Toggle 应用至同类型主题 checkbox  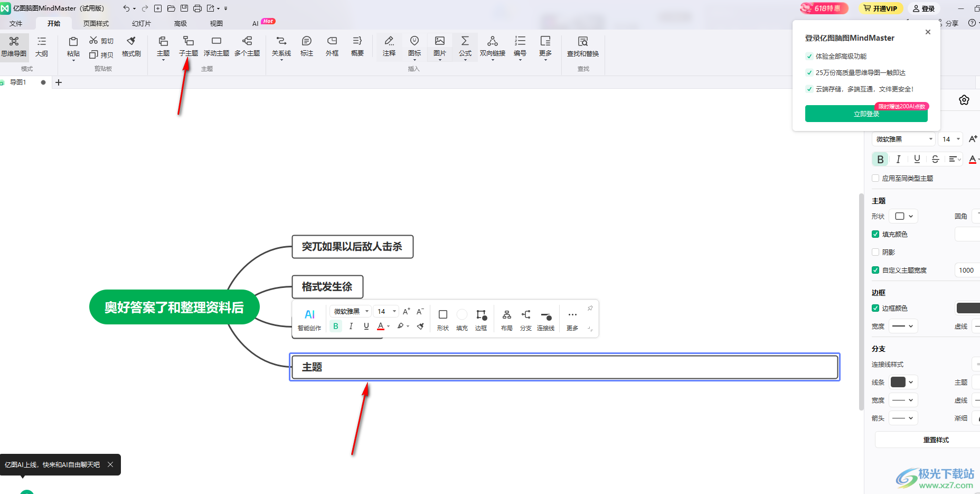tap(875, 178)
